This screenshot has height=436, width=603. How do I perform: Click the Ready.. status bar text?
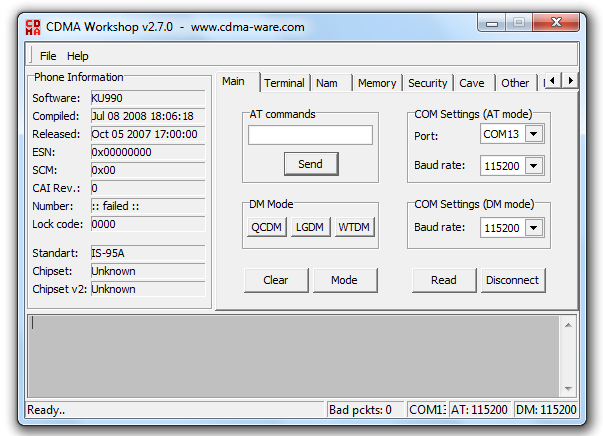pyautogui.click(x=46, y=410)
